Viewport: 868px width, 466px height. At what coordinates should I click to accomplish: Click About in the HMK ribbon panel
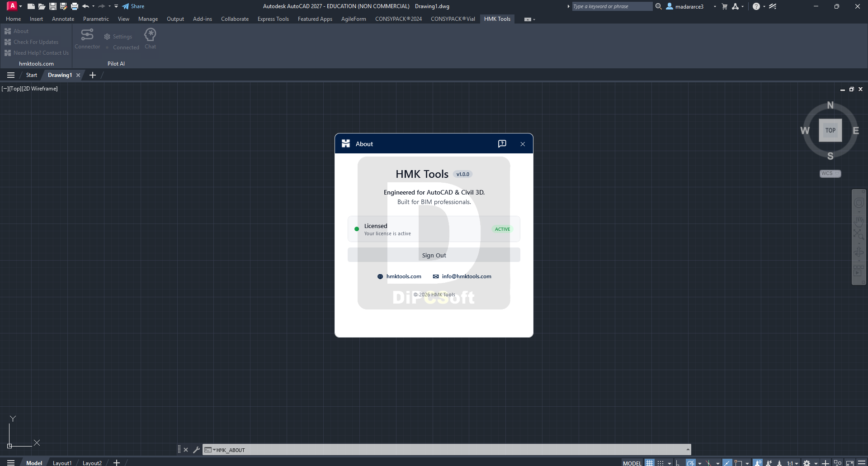[16, 31]
